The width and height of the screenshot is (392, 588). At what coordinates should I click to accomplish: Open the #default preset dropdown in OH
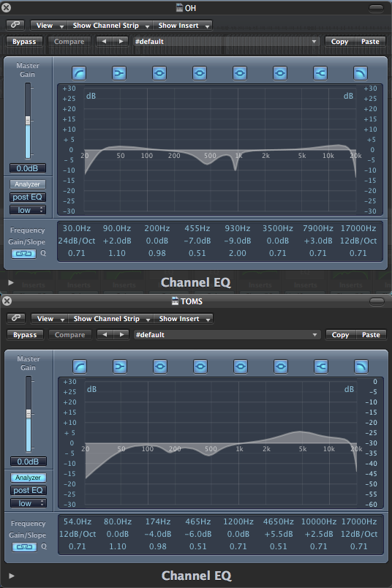click(226, 42)
